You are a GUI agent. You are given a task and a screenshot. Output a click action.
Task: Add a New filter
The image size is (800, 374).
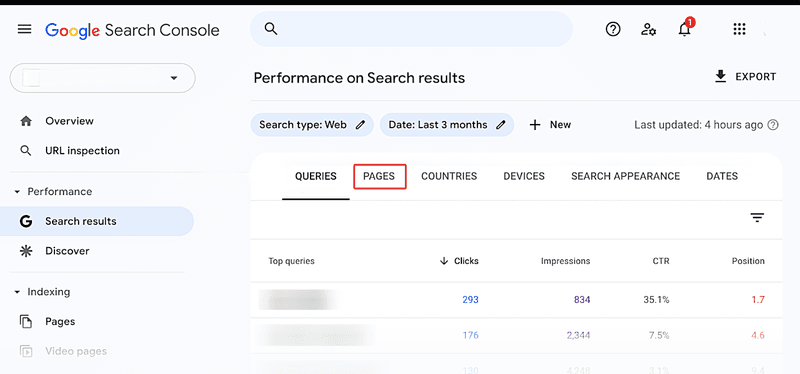tap(551, 125)
